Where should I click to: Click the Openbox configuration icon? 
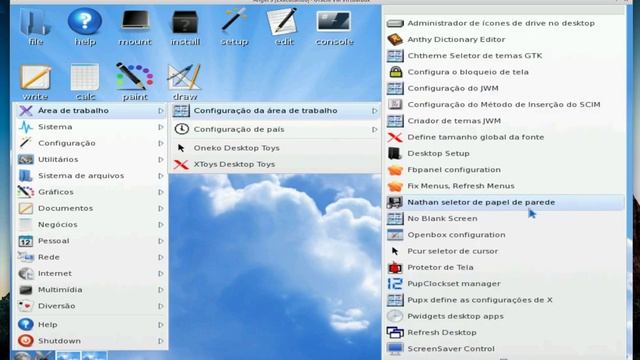click(395, 235)
